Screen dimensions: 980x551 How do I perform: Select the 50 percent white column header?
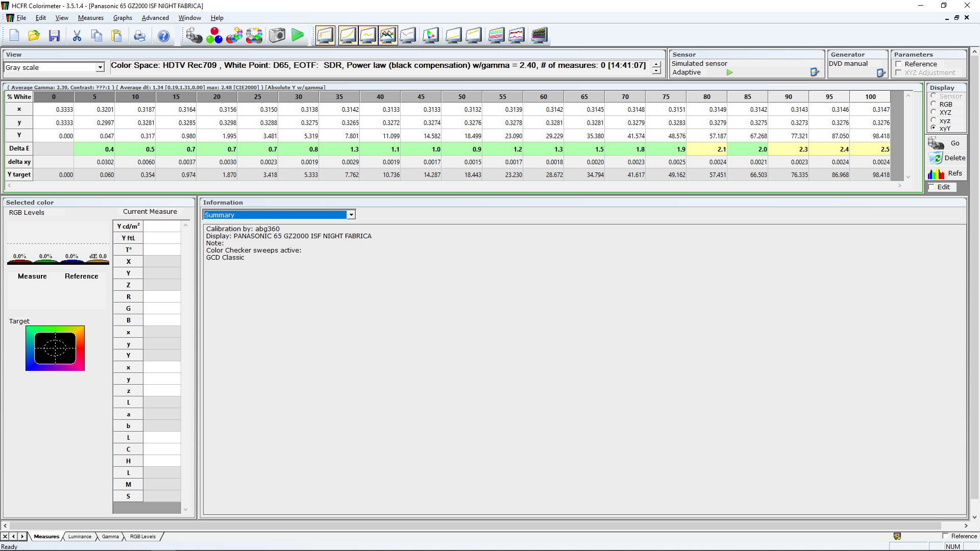point(461,97)
